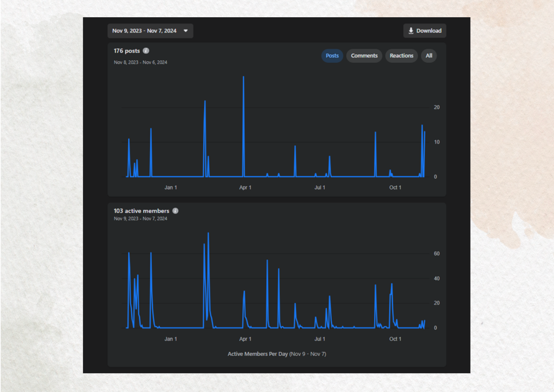Viewport: 554px width, 392px height.
Task: Click the Jul 1 label on the active members chart
Action: click(x=320, y=339)
